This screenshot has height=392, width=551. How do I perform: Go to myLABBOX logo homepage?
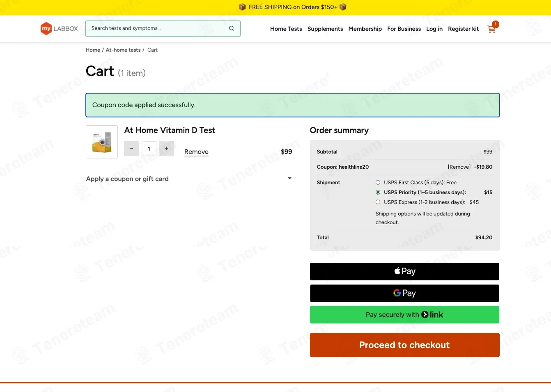coord(59,28)
